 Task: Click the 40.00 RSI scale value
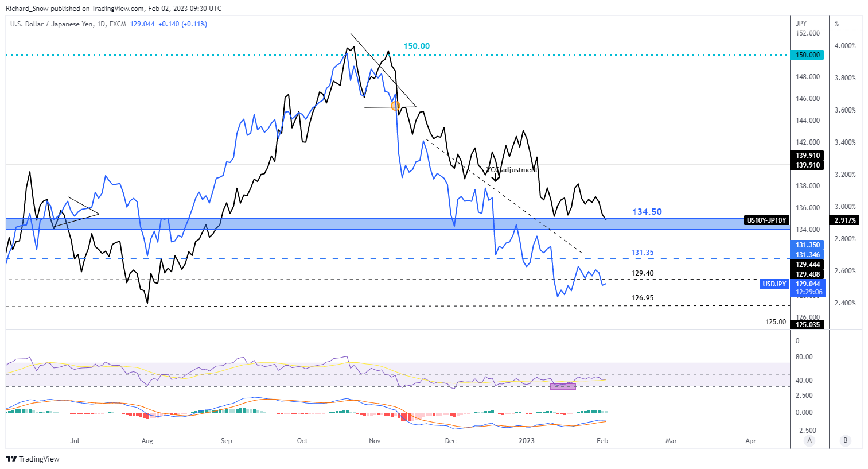pos(804,381)
